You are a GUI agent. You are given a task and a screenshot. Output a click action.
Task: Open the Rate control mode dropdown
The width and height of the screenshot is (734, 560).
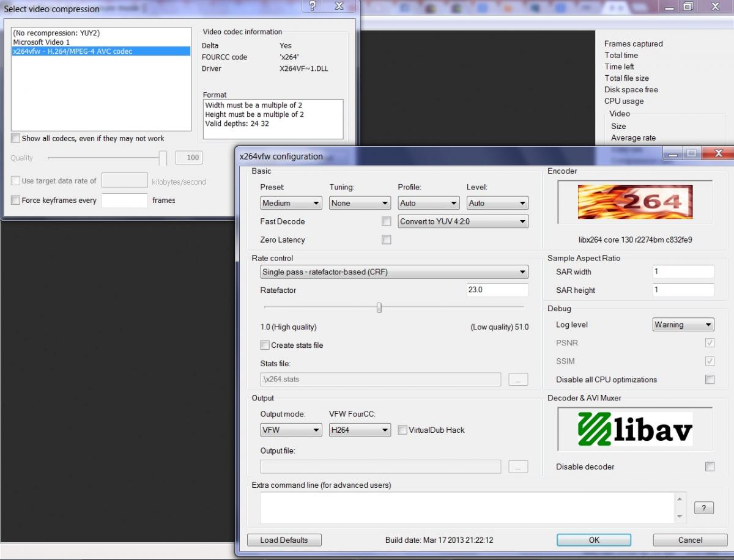point(395,271)
